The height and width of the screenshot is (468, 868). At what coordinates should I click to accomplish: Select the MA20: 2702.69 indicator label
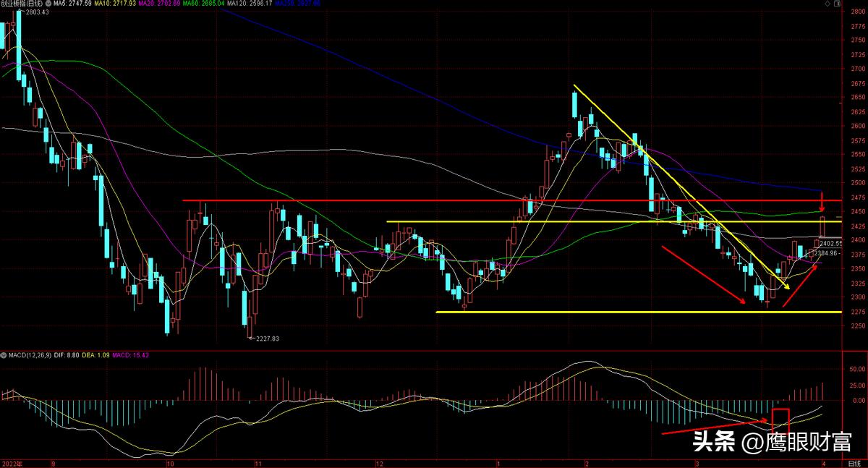point(160,4)
